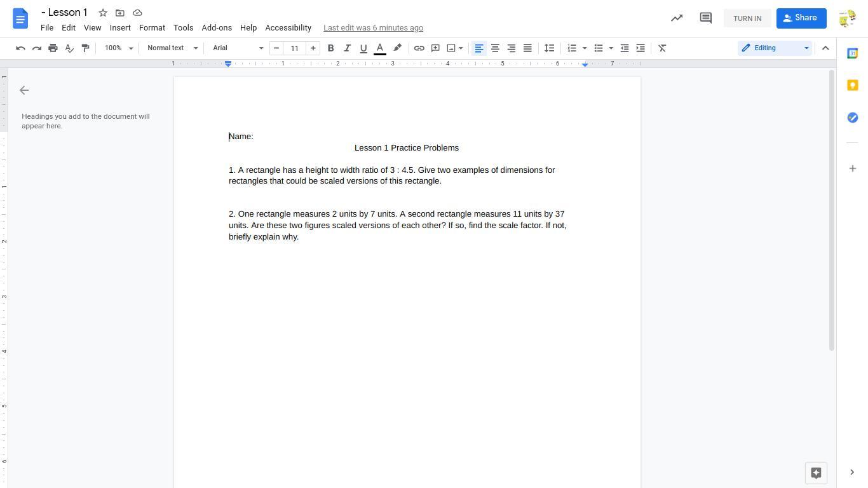868x488 pixels.
Task: Expand numbered list style options
Action: pos(585,48)
